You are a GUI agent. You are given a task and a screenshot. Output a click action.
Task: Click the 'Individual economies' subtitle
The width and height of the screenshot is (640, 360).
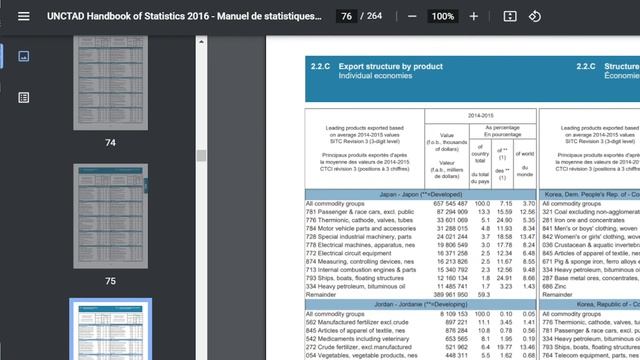(x=375, y=76)
